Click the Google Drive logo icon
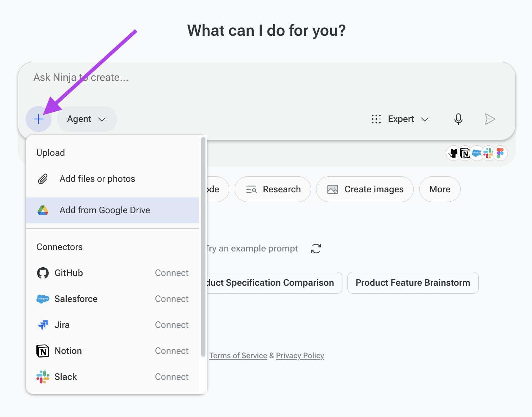The width and height of the screenshot is (532, 417). point(43,210)
